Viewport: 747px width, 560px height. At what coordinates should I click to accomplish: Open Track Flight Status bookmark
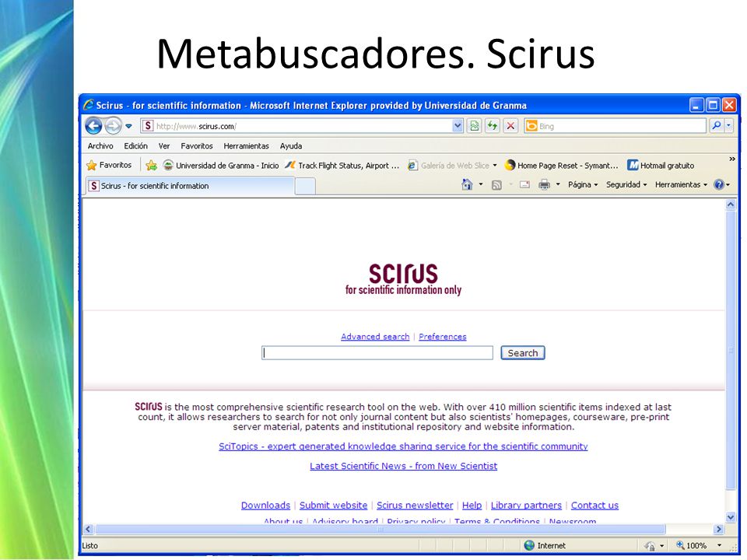coord(342,165)
